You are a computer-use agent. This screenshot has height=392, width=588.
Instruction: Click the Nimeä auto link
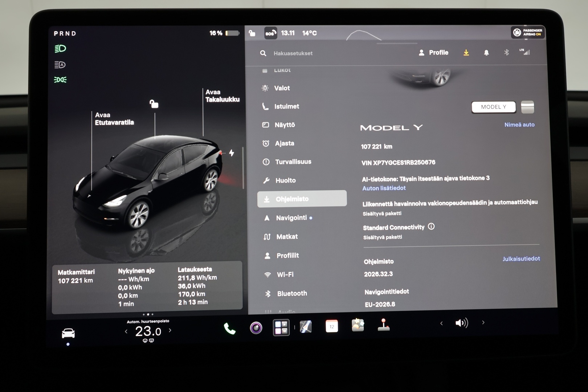(519, 124)
